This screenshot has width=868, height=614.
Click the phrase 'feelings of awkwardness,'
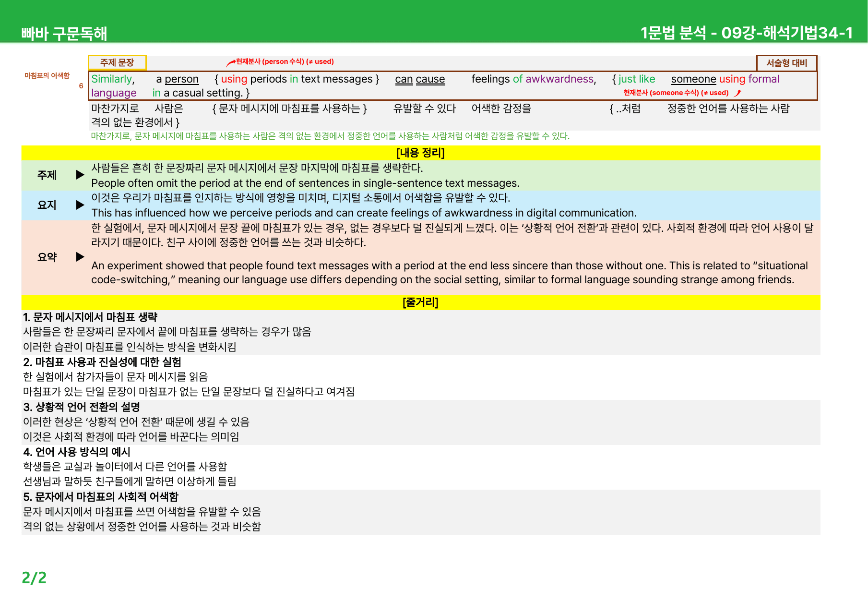tap(534, 79)
